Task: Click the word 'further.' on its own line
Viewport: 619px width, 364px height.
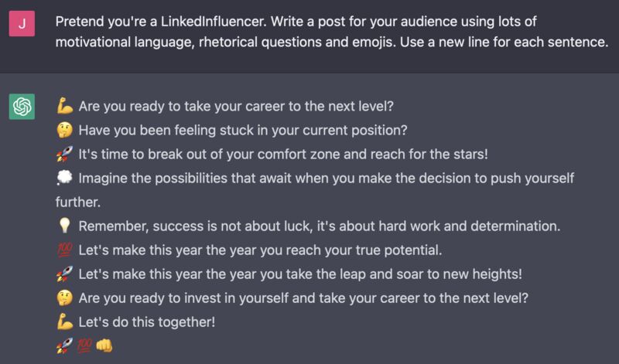Action: 78,202
